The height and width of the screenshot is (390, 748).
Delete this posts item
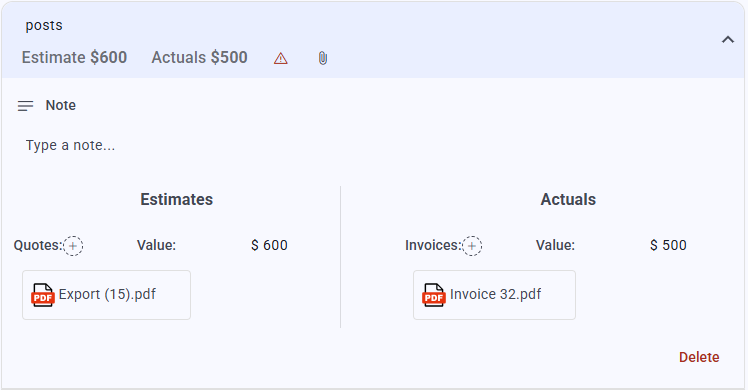[x=699, y=357]
